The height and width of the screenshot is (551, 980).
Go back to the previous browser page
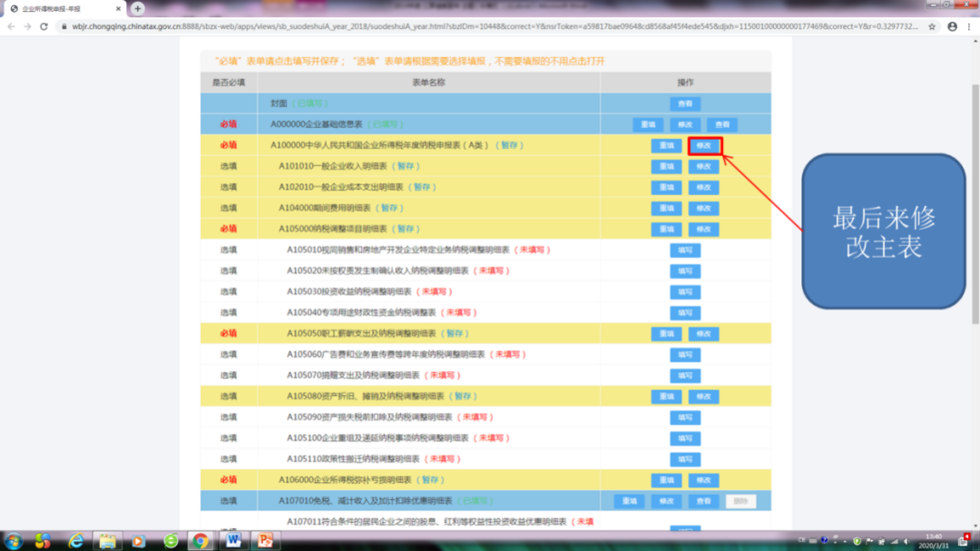11,27
